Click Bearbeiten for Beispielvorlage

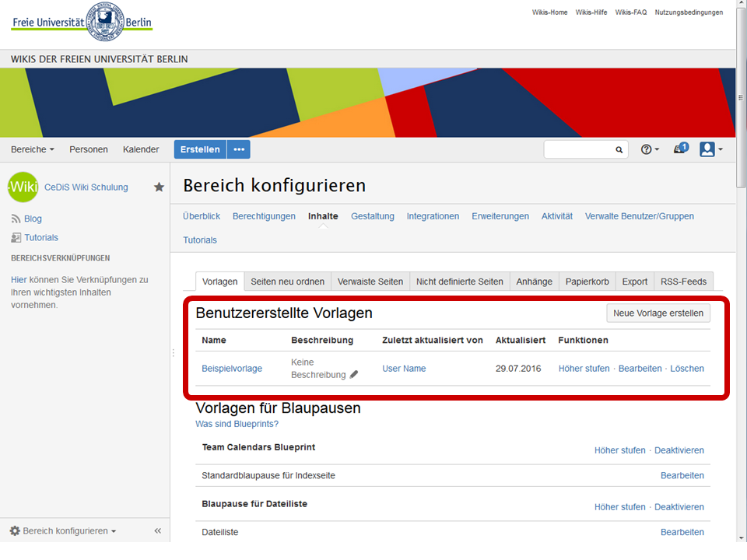640,369
